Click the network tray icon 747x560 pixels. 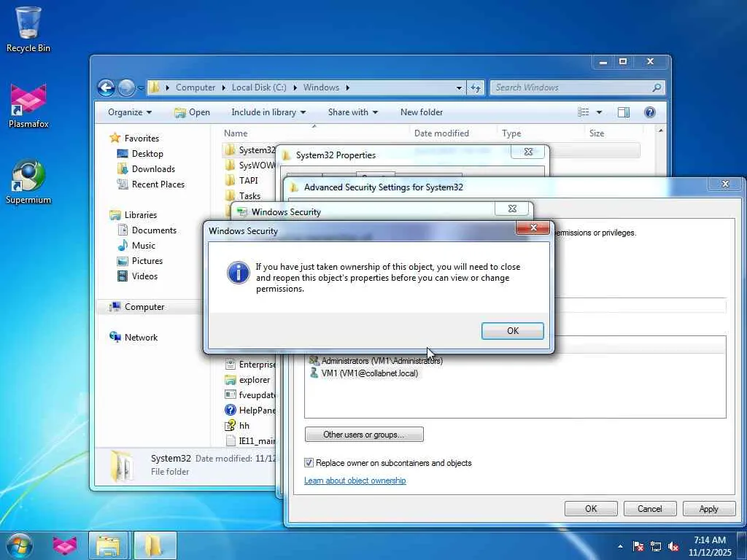pos(656,546)
